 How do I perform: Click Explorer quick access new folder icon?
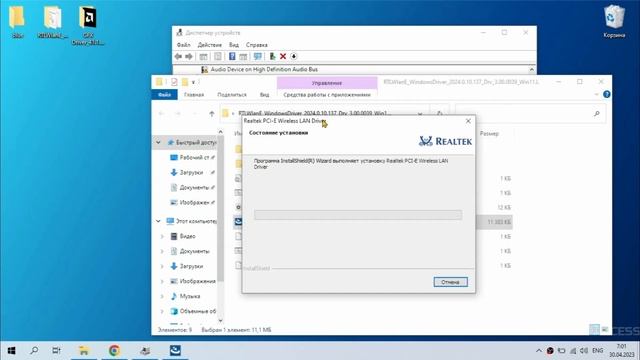(185, 82)
